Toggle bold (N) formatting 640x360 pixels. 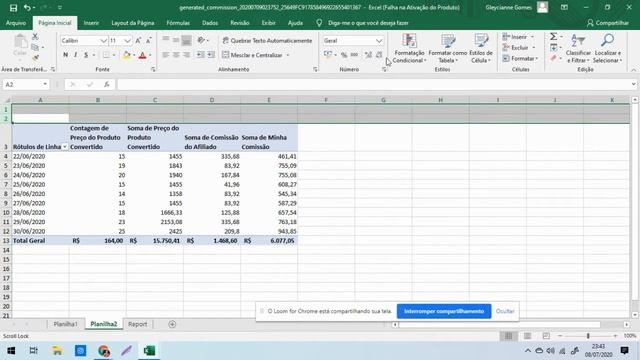[65, 55]
